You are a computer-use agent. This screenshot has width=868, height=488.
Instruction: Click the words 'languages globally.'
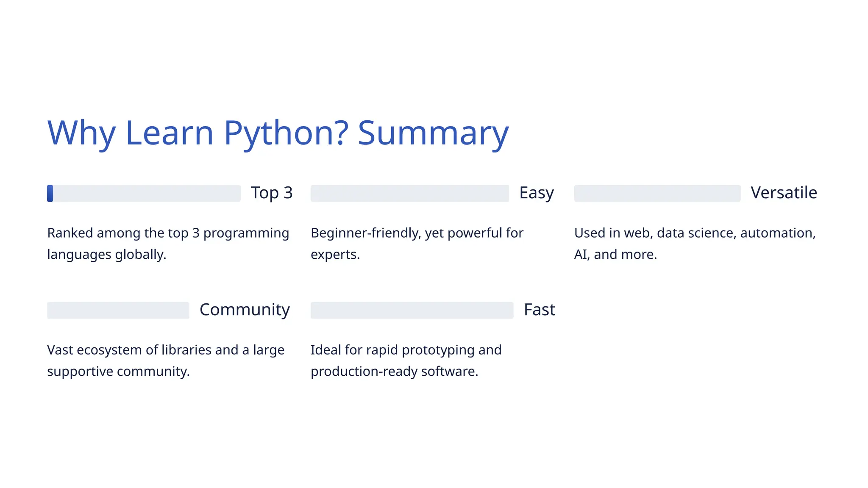106,255
